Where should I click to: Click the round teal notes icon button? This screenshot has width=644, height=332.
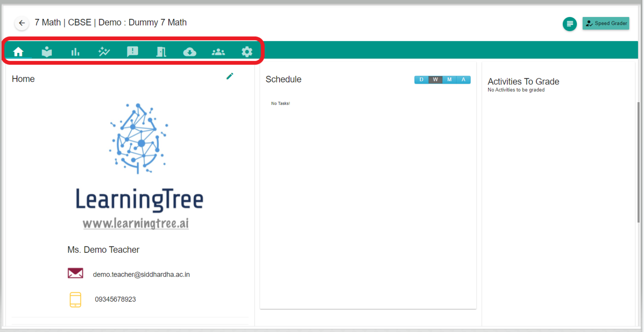point(570,24)
